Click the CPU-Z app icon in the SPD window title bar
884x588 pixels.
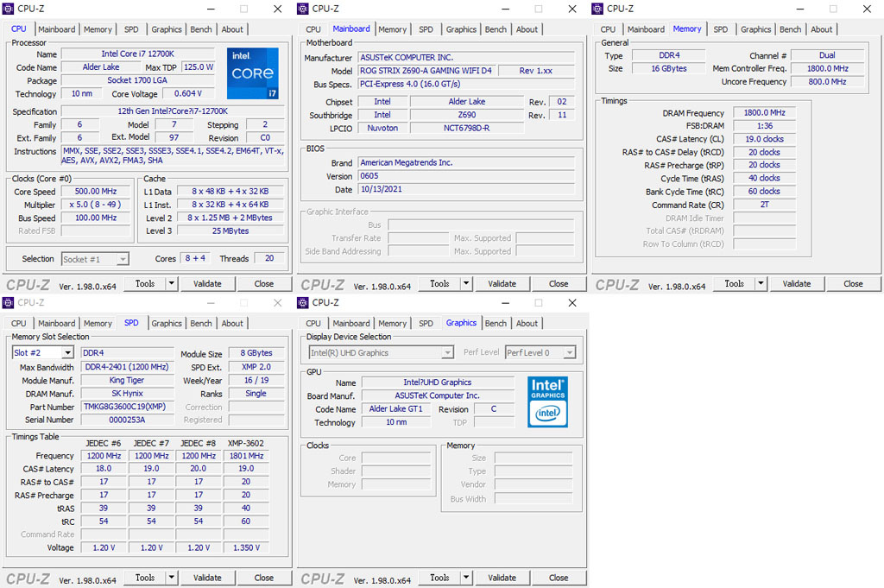[8, 303]
